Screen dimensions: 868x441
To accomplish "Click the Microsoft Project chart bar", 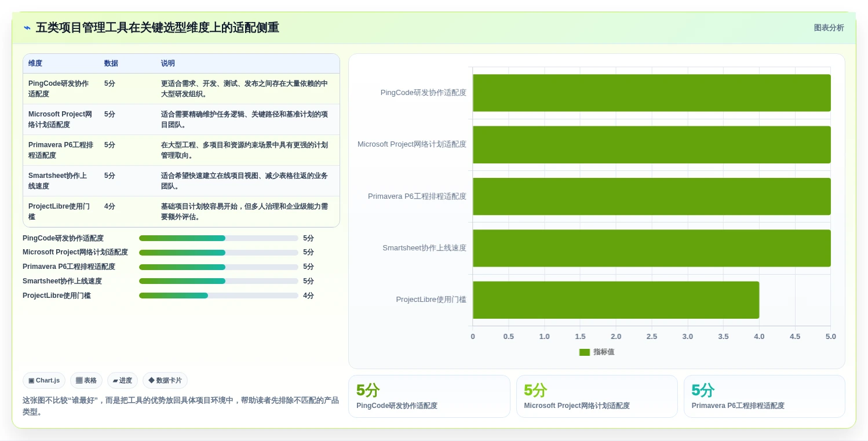I will [x=652, y=145].
